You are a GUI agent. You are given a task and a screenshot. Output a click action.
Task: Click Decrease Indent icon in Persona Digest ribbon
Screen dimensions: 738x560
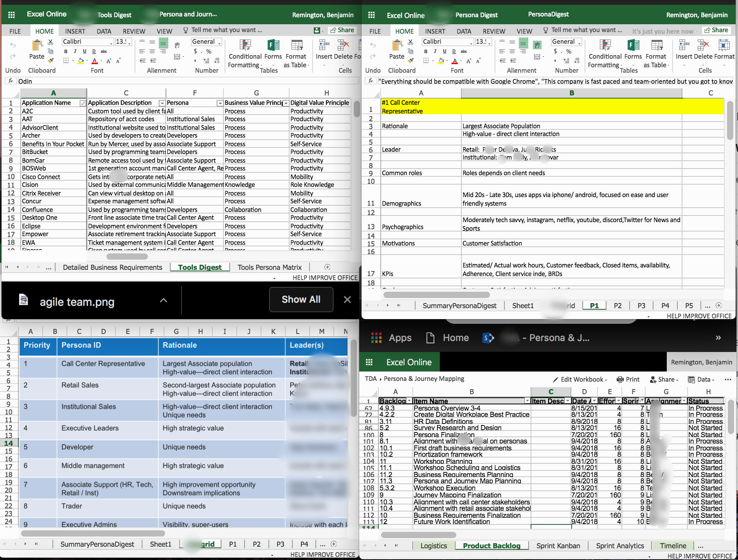click(x=502, y=61)
